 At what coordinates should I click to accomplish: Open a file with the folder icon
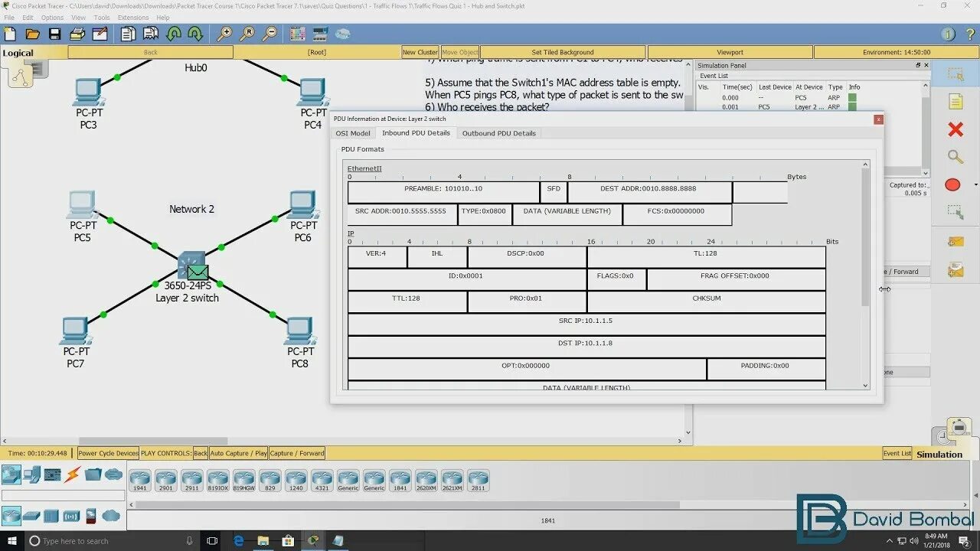pos(32,34)
